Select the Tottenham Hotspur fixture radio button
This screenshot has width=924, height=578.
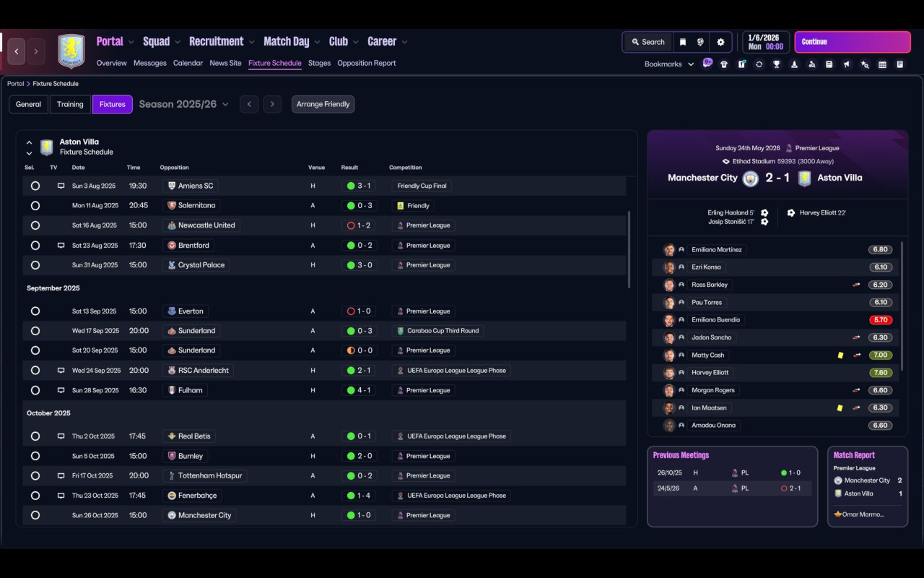(35, 476)
